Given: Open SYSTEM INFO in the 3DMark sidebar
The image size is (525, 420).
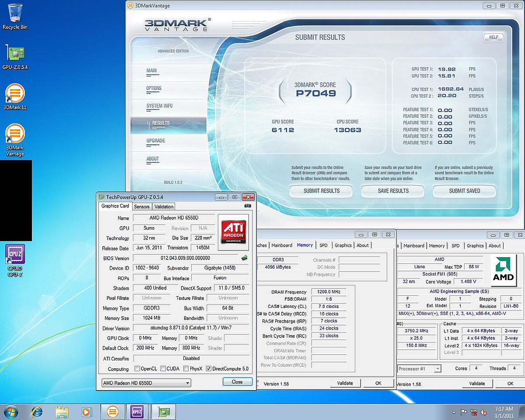Looking at the screenshot, I should (159, 106).
